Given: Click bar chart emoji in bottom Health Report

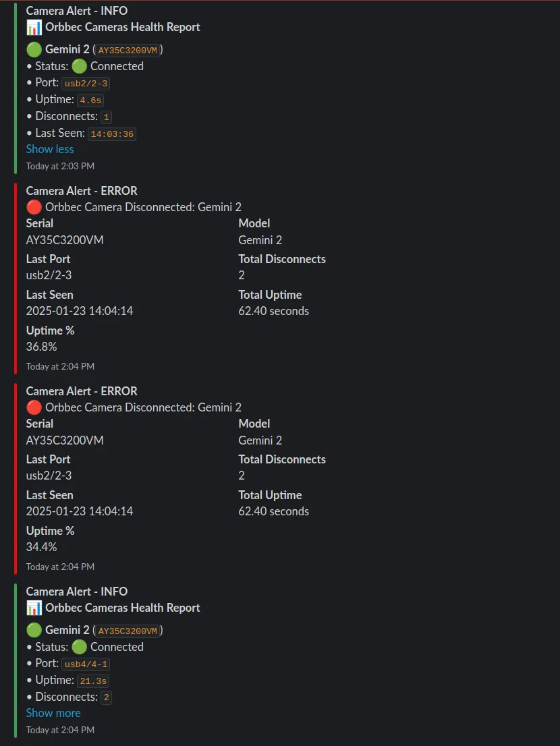Looking at the screenshot, I should coord(34,608).
